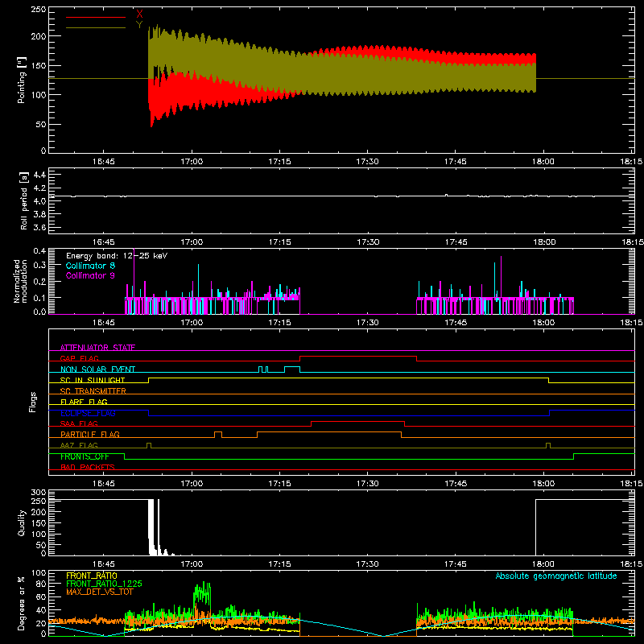This screenshot has width=644, height=644.
Task: Click the Roll period axis title
Action: pos(24,201)
